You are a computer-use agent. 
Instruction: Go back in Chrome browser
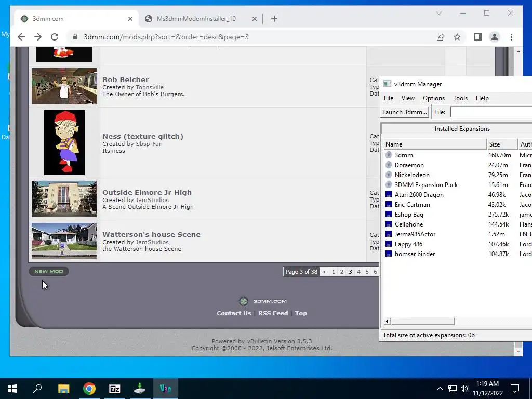(21, 37)
